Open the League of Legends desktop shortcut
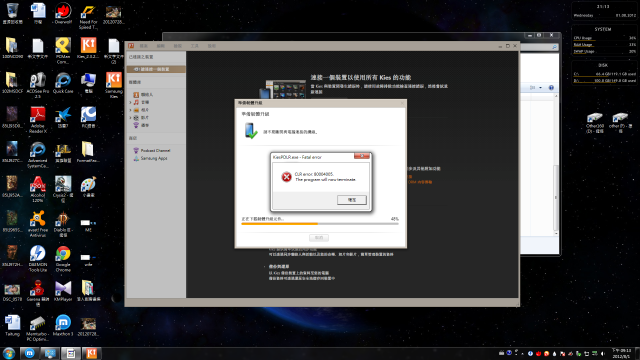The height and width of the screenshot is (360, 640). pos(63,152)
